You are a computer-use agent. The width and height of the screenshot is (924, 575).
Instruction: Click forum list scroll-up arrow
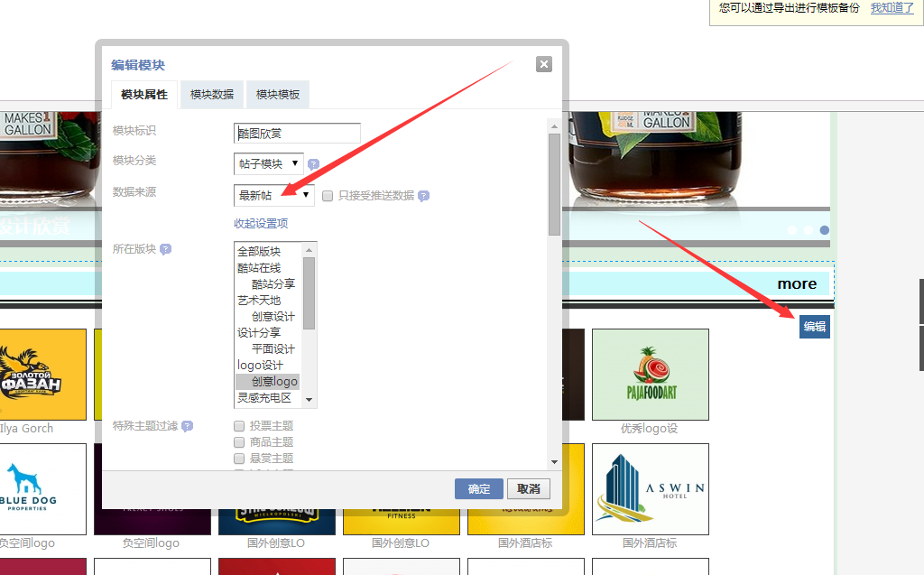click(309, 250)
